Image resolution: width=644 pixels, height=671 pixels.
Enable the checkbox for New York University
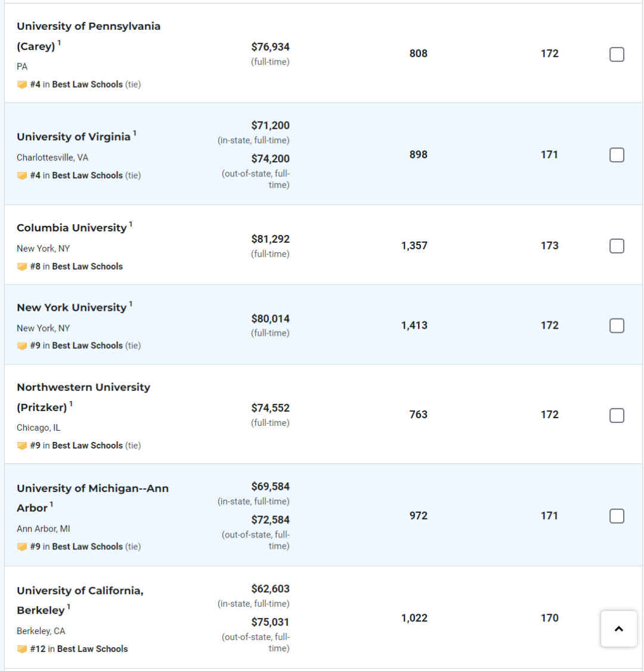(617, 326)
